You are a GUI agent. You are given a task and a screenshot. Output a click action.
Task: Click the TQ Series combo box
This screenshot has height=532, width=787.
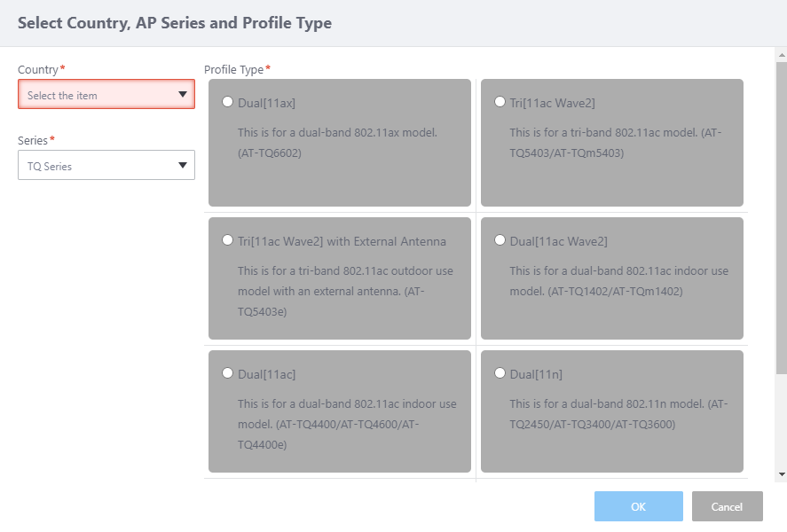[98, 166]
